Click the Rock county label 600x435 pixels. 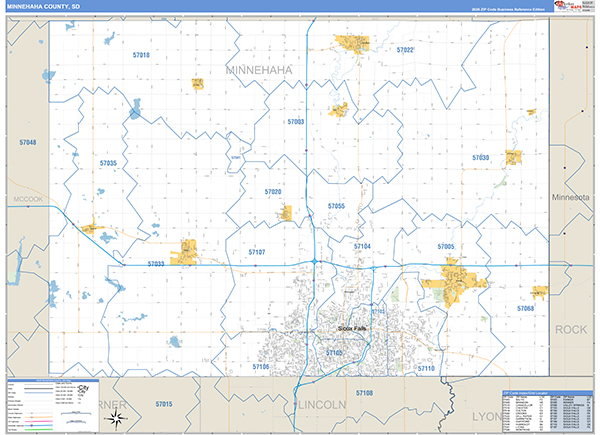[572, 329]
